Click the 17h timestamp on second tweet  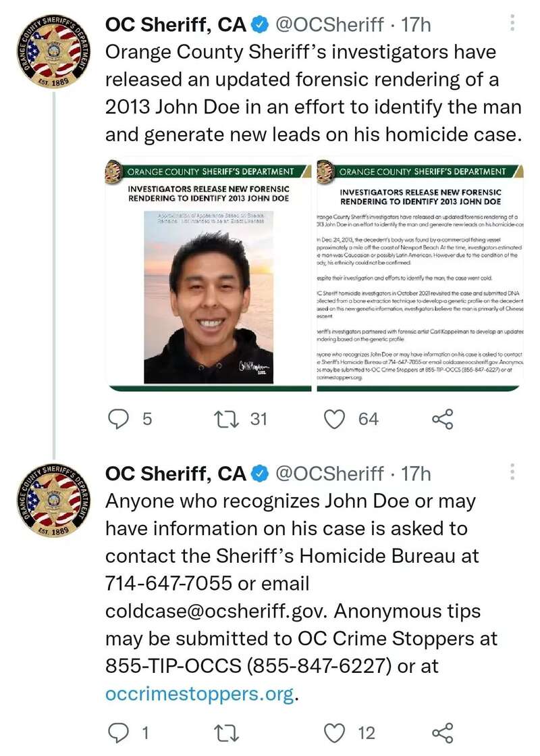pos(416,474)
